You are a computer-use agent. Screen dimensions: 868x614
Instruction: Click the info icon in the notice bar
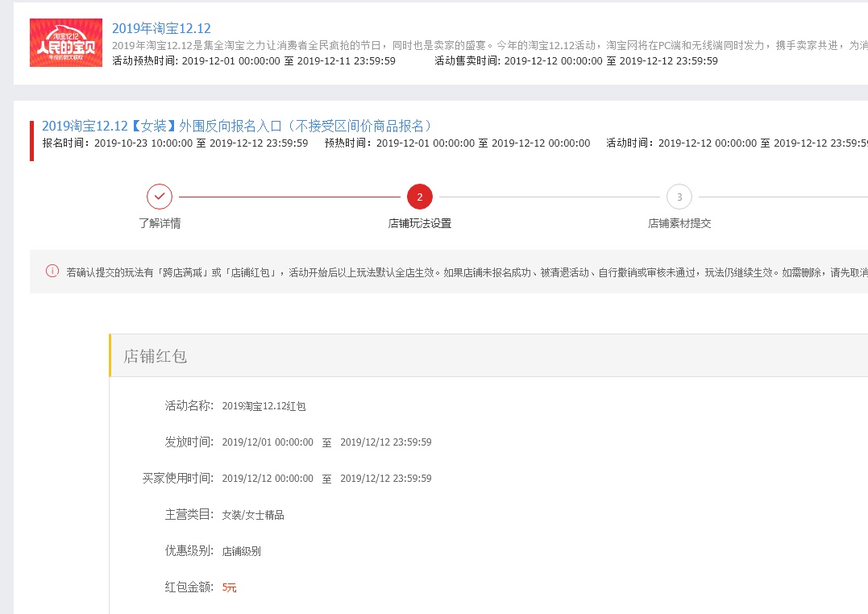click(x=52, y=272)
